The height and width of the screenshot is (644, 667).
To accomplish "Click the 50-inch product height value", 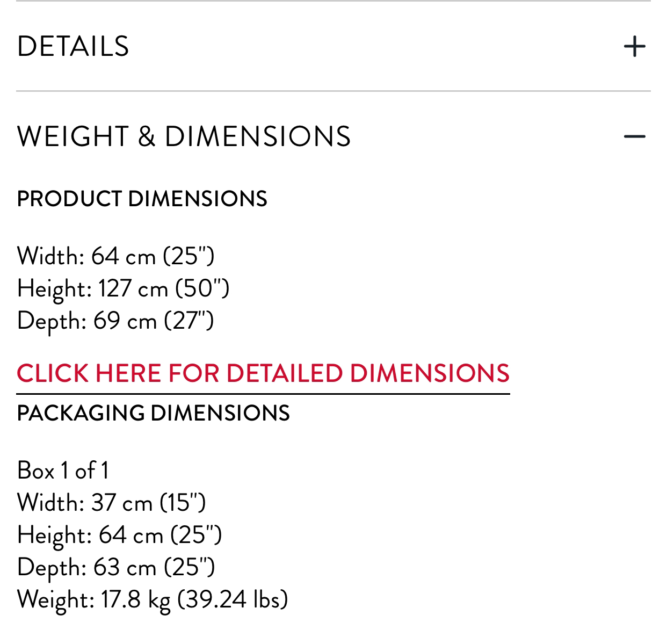I will coord(202,288).
